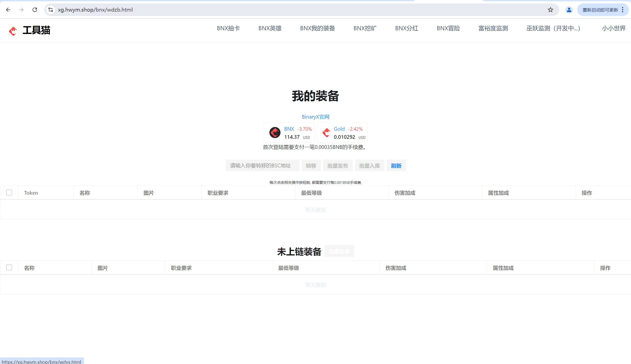Open Chrome three-dot menu
Screen dimensions: 631x364
point(623,10)
